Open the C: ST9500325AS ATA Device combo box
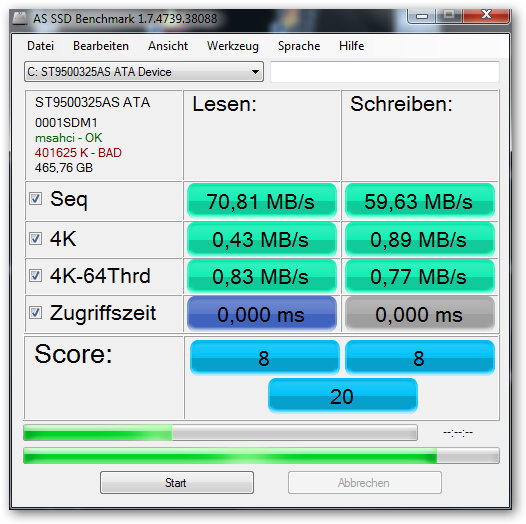 [x=144, y=72]
